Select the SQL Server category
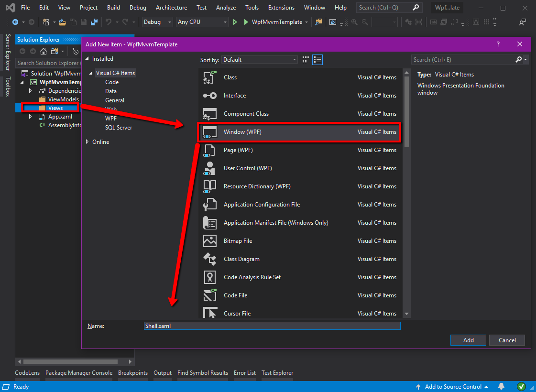This screenshot has height=392, width=536. [x=119, y=128]
